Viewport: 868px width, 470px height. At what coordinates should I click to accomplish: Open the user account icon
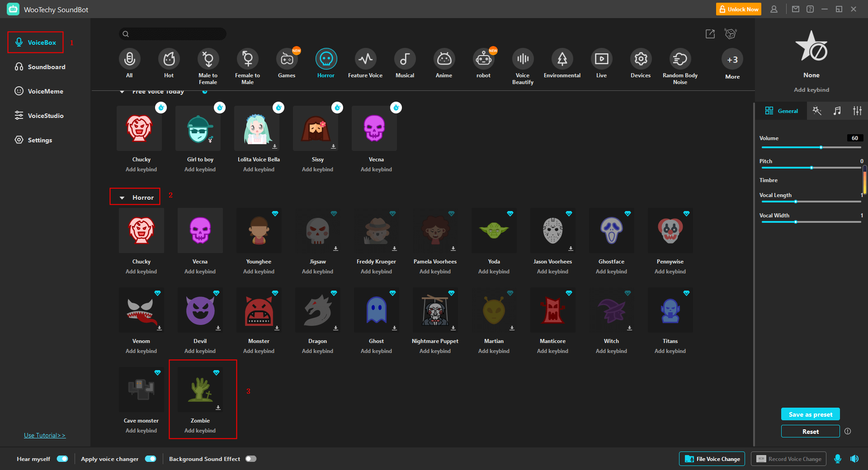[774, 9]
